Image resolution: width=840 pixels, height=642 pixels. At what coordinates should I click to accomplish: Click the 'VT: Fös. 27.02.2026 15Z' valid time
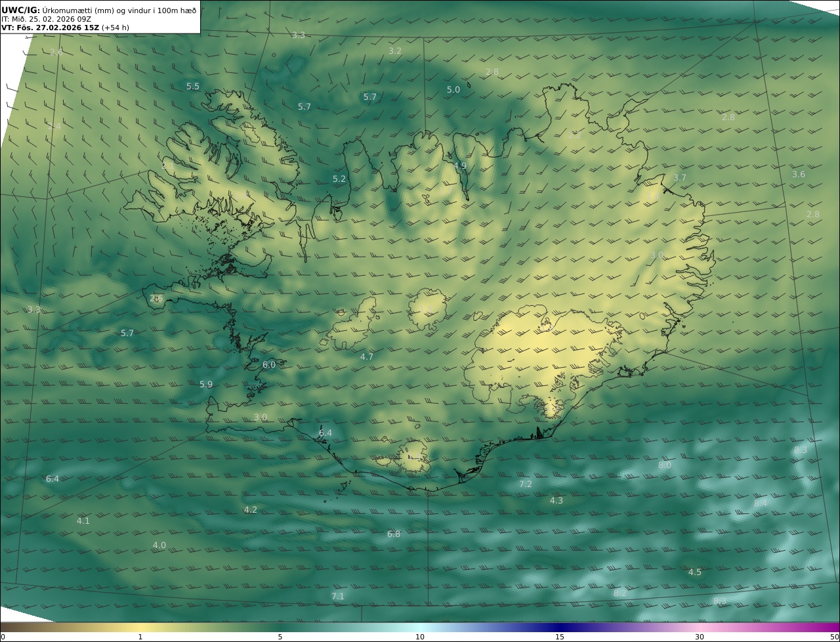click(51, 28)
